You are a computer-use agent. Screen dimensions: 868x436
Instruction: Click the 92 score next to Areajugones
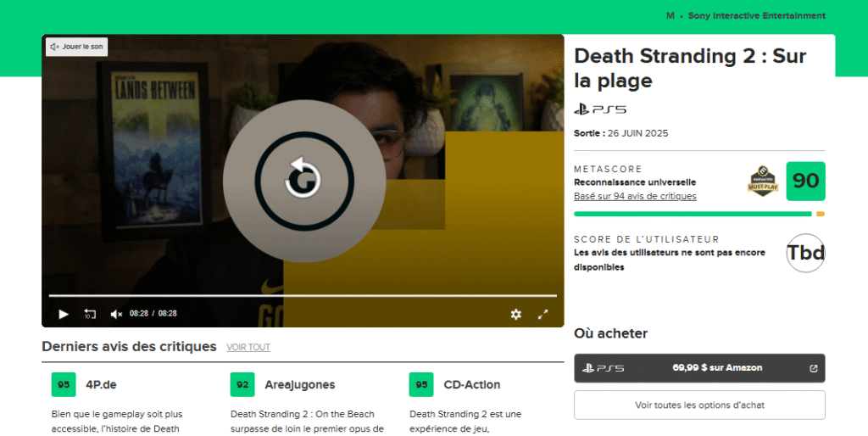point(242,384)
